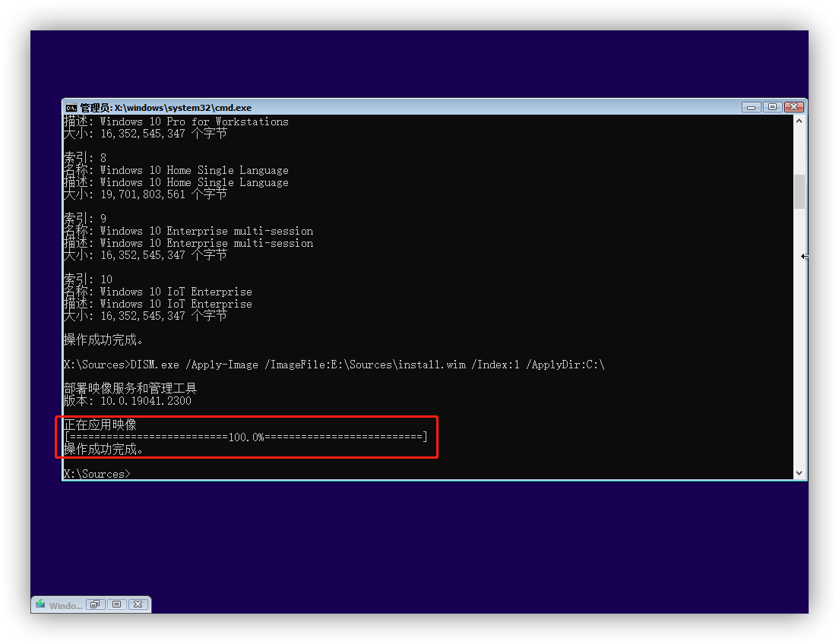Minimize the cmd.exe window
839x644 pixels.
[x=752, y=107]
